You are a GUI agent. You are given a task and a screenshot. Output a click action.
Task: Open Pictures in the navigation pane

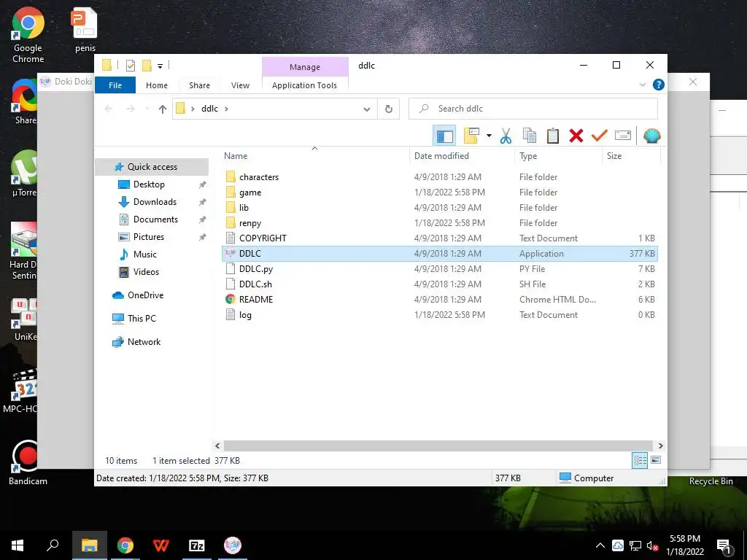click(149, 237)
